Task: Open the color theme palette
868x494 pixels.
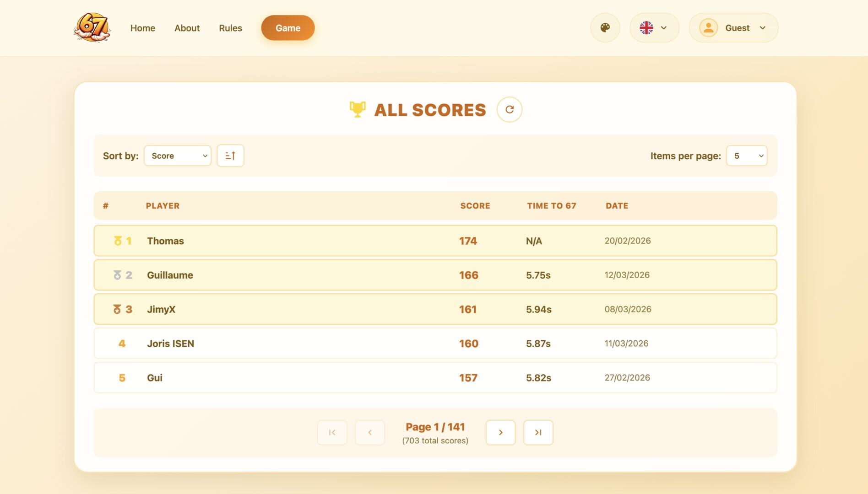Action: (605, 28)
